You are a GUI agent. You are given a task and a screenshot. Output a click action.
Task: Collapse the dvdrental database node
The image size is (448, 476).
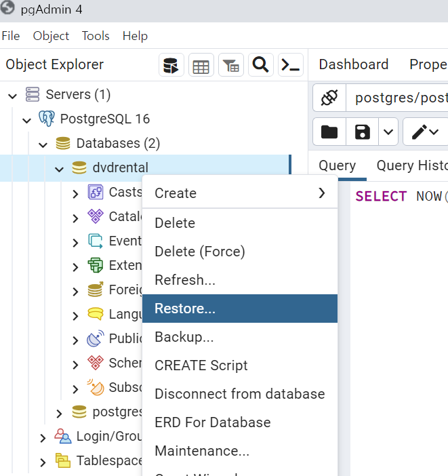coord(59,169)
